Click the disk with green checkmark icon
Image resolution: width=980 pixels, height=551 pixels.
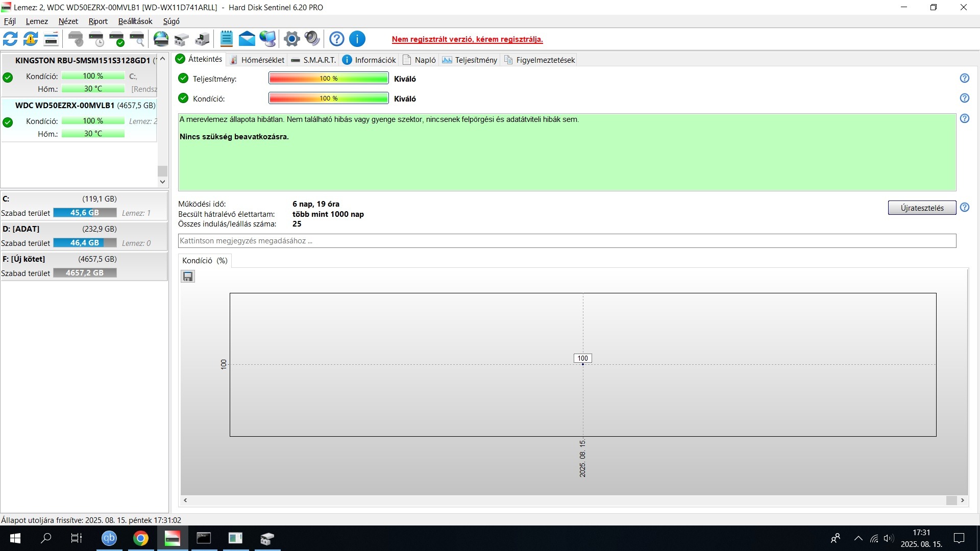click(x=117, y=39)
